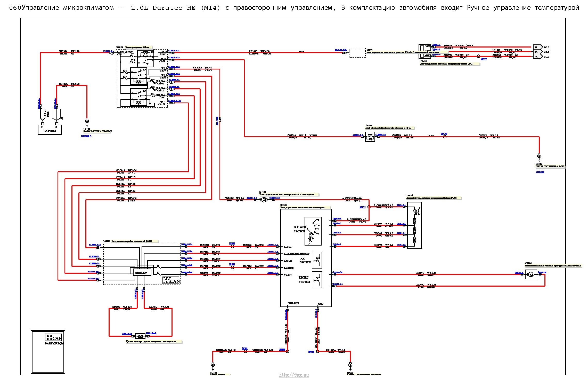Click the blower resistor pack component
Image resolution: width=588 pixels, height=378 pixels.
414,225
